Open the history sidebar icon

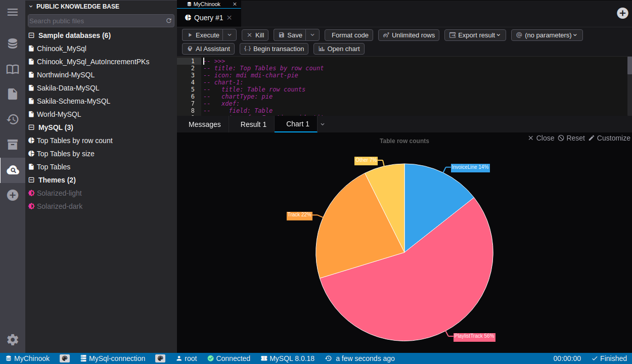point(13,119)
